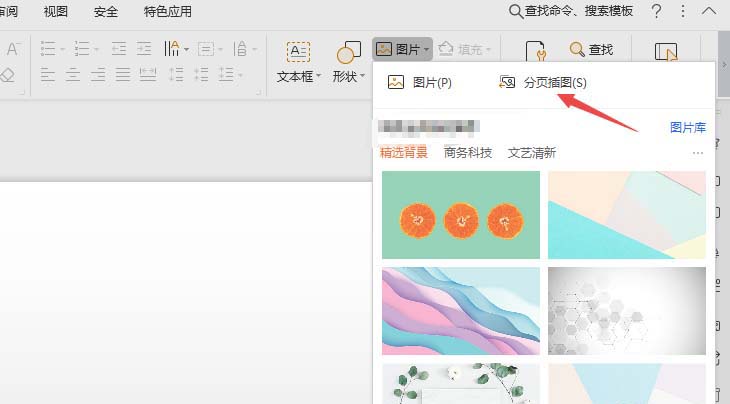
Task: Click the 图片 picture button in ribbon
Action: [x=402, y=49]
